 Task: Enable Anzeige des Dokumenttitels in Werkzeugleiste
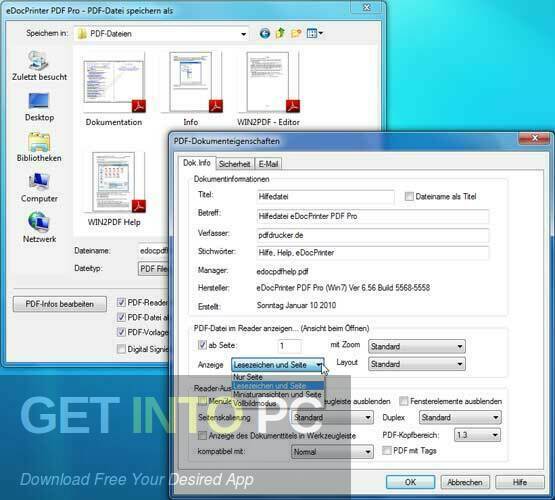tap(202, 436)
